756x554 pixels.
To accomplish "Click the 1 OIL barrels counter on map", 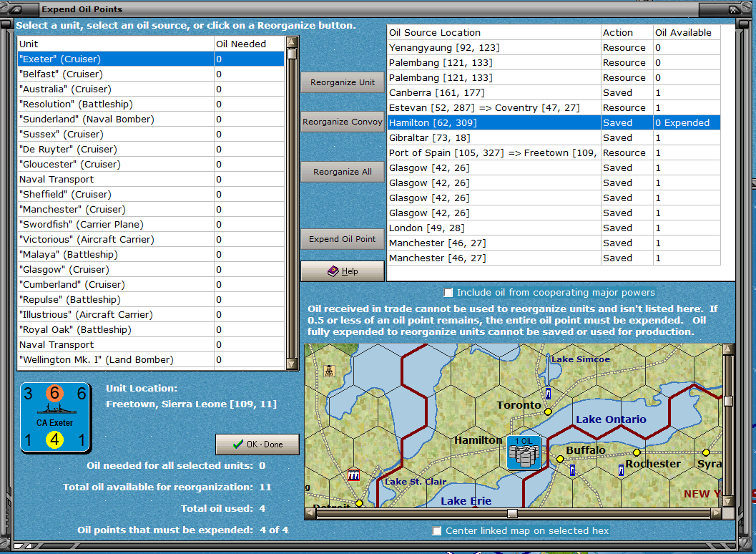I will (525, 452).
